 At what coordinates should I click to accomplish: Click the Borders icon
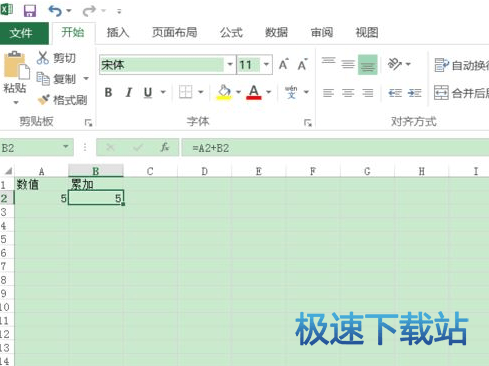pyautogui.click(x=185, y=92)
